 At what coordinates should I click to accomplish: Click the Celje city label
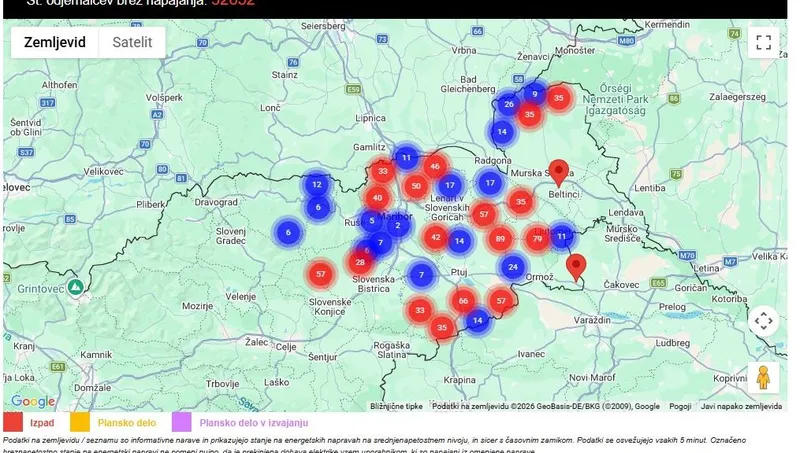(286, 347)
